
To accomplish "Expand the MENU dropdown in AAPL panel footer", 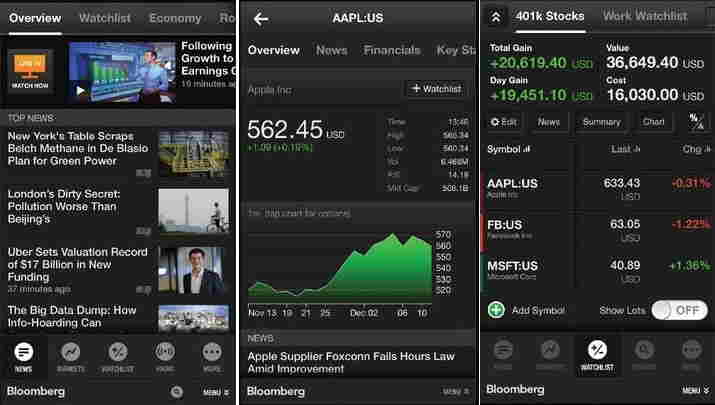I will [x=456, y=392].
